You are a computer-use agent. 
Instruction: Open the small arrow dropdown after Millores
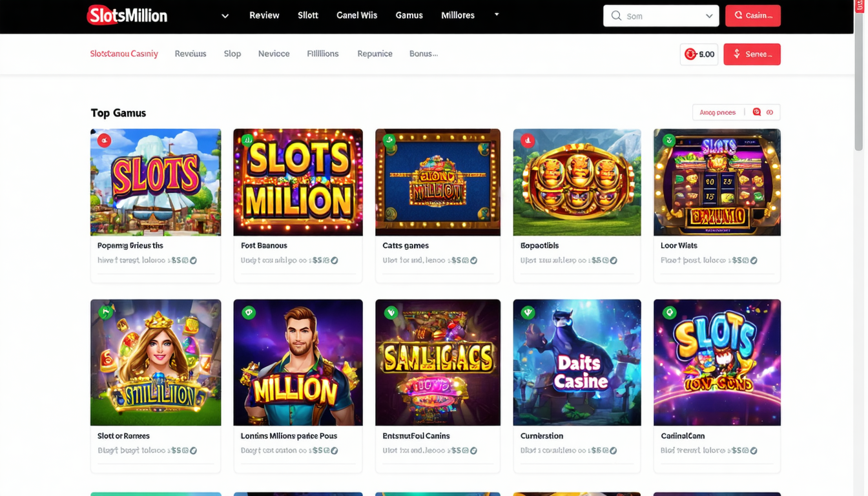(497, 14)
